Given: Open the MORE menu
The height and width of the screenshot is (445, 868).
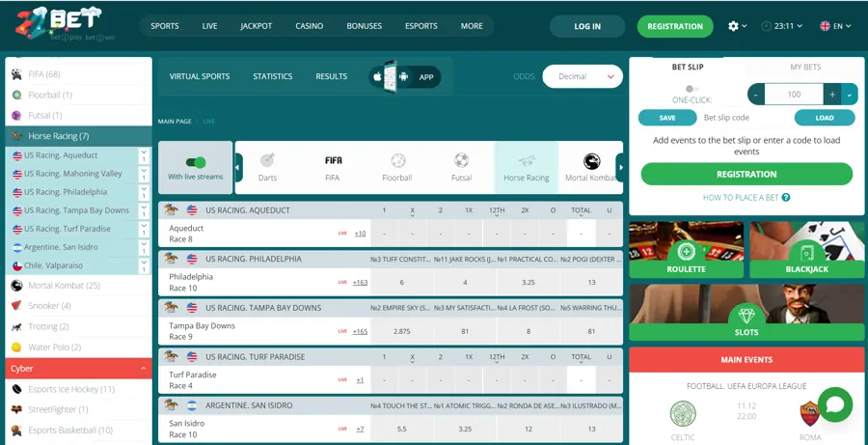Looking at the screenshot, I should [x=472, y=26].
